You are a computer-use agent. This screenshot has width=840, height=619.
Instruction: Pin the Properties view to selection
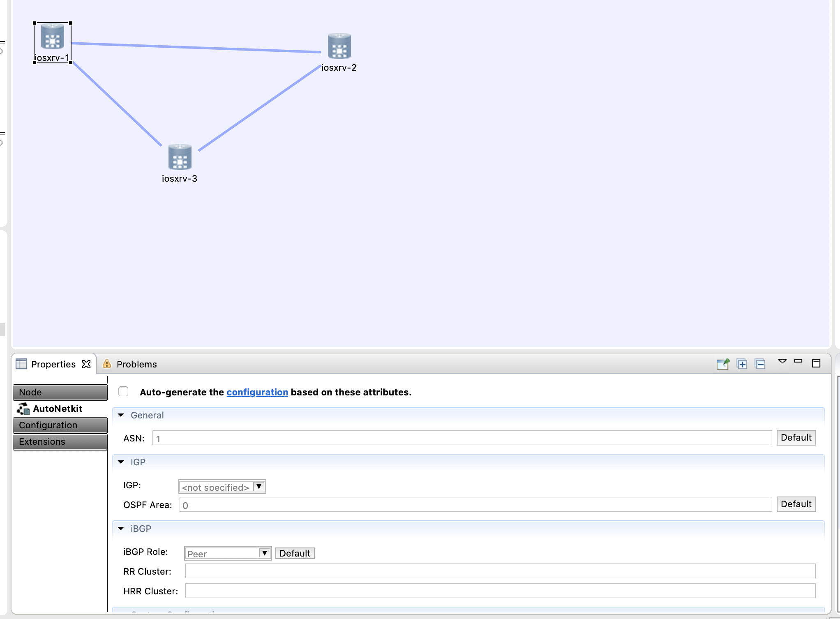click(x=722, y=364)
